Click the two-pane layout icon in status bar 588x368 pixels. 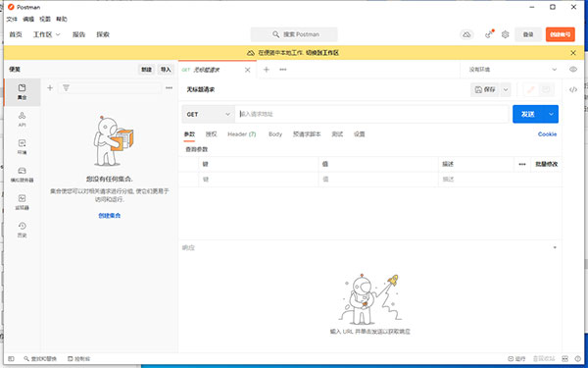565,359
